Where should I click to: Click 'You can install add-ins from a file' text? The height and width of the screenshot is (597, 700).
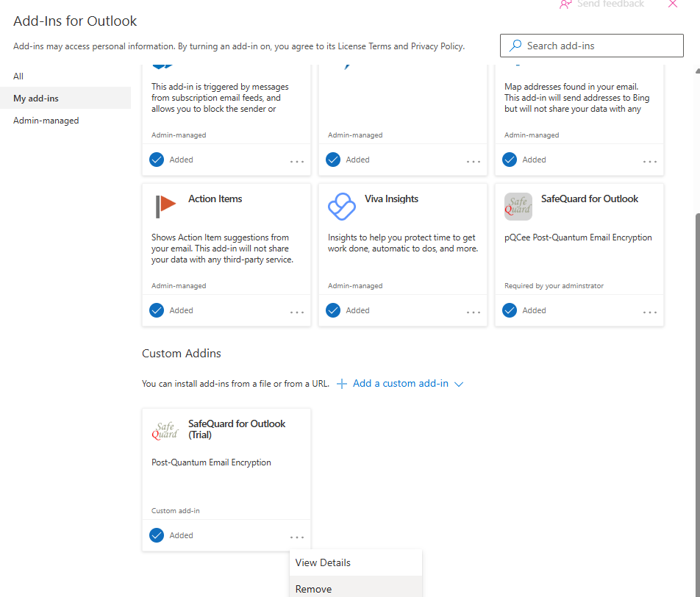point(235,384)
